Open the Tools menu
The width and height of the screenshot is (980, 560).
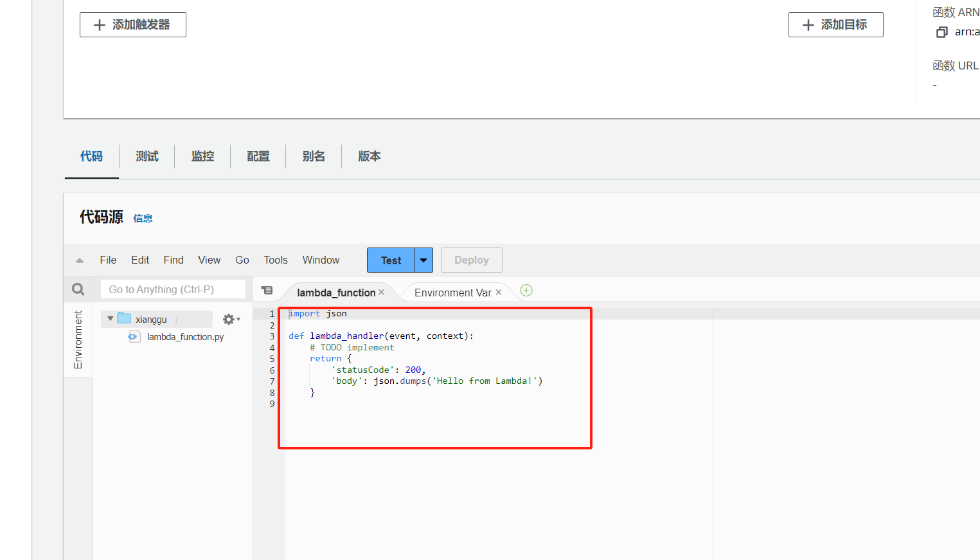tap(276, 260)
